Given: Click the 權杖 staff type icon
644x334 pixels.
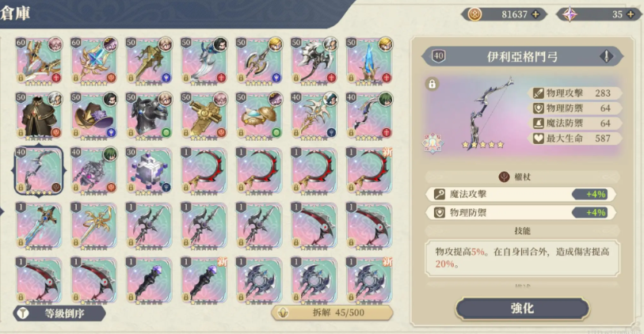Looking at the screenshot, I should click(x=504, y=176).
